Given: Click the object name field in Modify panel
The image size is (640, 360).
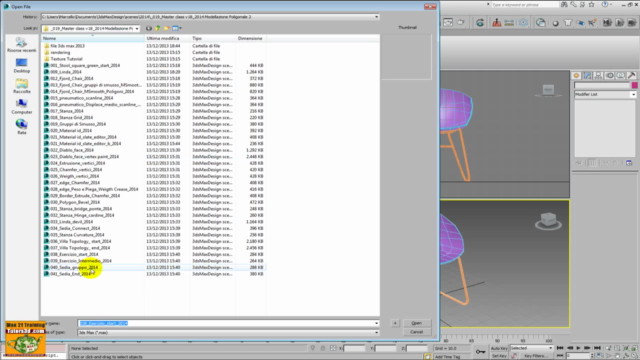Looking at the screenshot, I should point(602,85).
